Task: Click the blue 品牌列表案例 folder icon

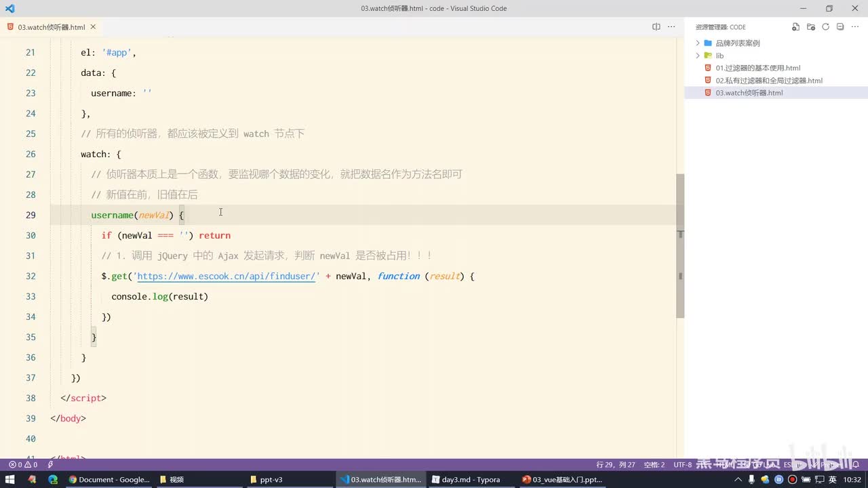Action: click(708, 43)
